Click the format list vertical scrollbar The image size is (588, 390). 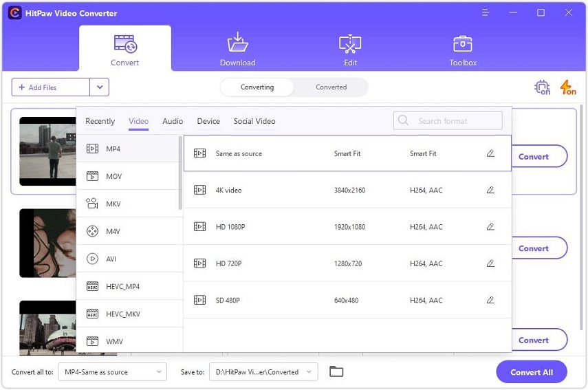[x=181, y=172]
